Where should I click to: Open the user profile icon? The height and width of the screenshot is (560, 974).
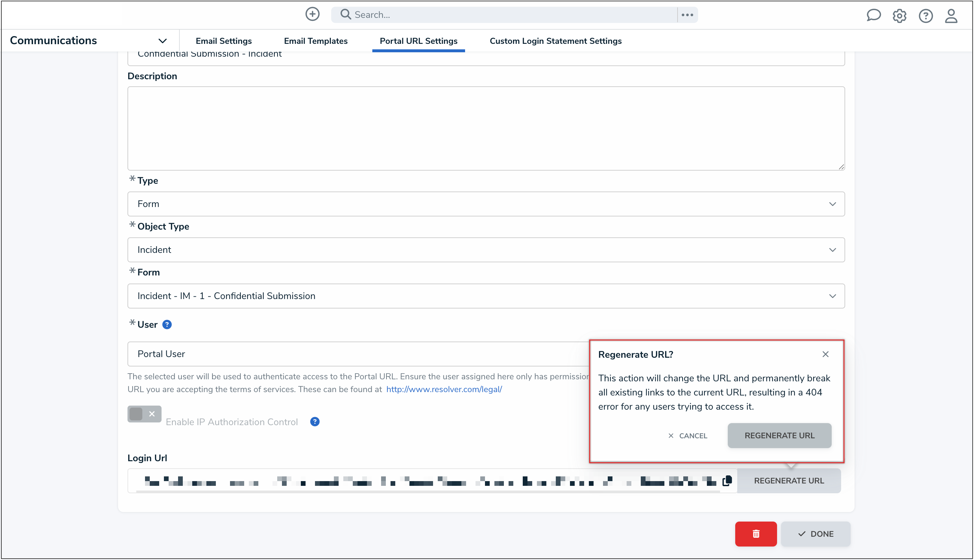click(x=951, y=16)
